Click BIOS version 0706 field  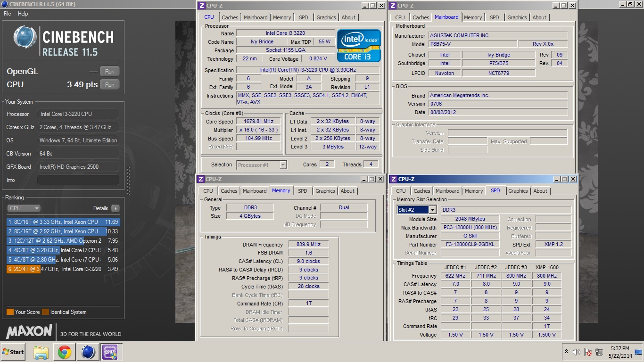[498, 104]
